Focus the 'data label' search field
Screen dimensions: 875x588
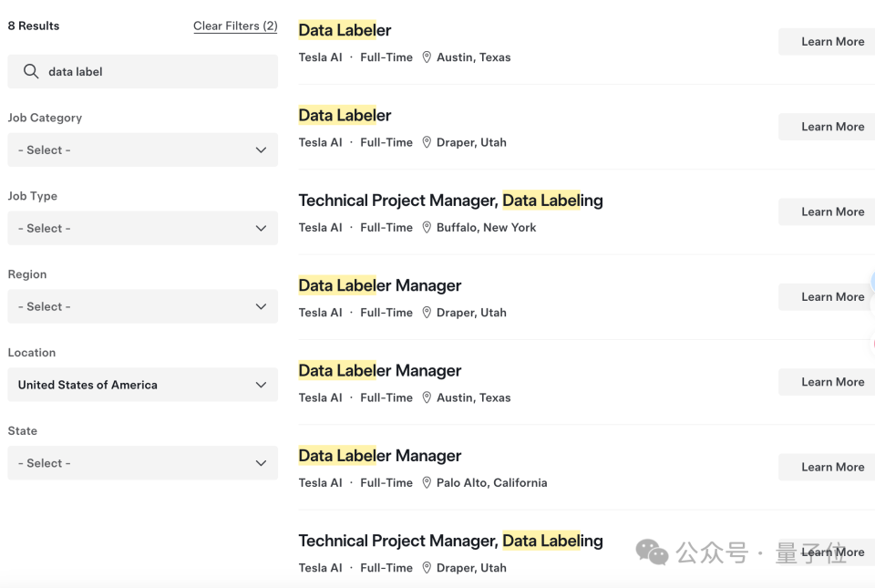pyautogui.click(x=142, y=71)
